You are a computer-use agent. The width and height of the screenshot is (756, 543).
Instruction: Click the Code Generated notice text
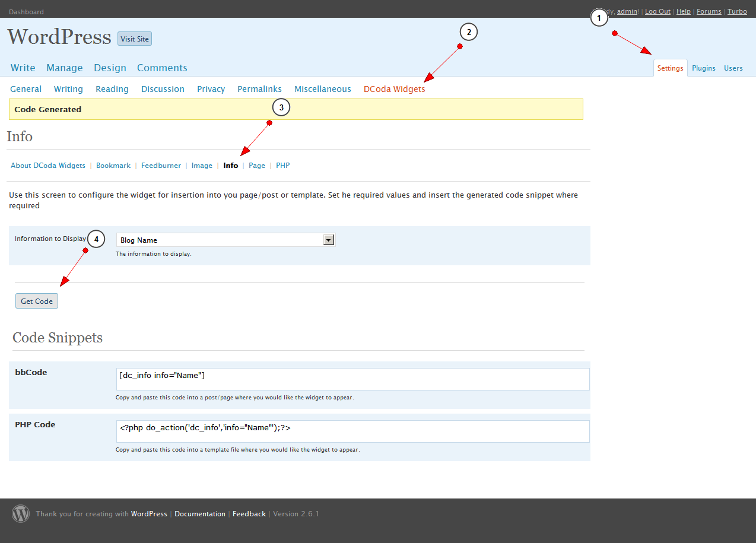48,109
